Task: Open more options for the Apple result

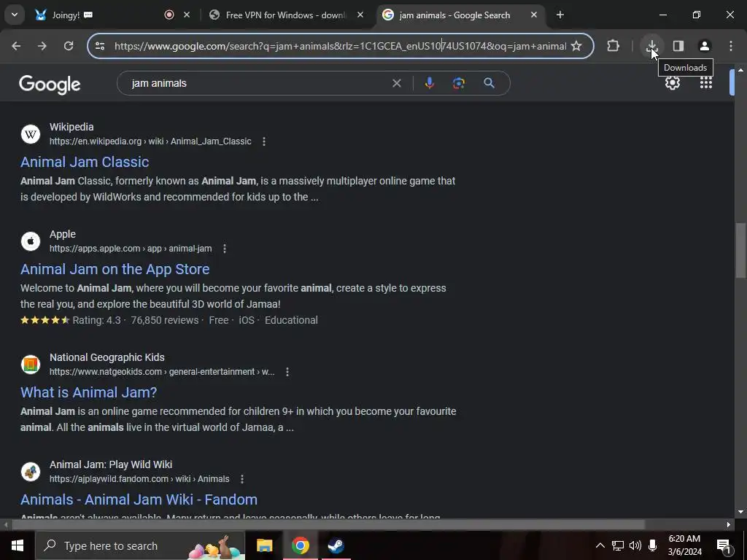Action: pyautogui.click(x=225, y=249)
